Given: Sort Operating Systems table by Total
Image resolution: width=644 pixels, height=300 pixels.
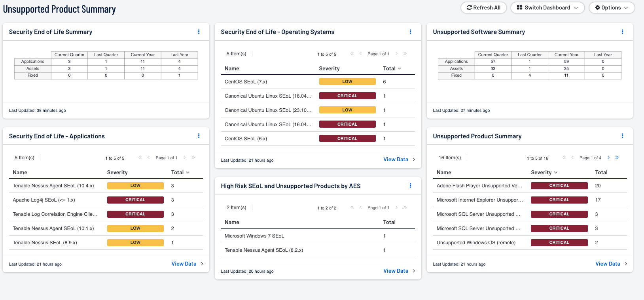Looking at the screenshot, I should 392,68.
